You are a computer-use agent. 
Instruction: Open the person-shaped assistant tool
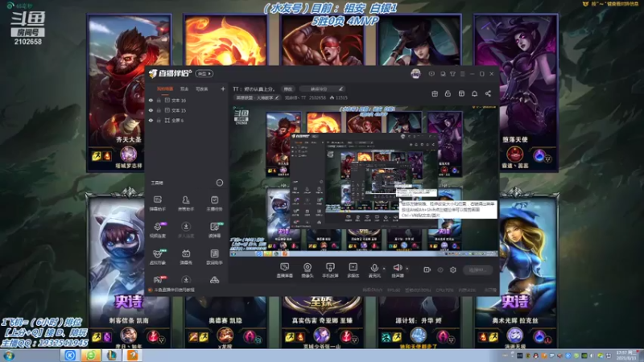click(x=186, y=204)
